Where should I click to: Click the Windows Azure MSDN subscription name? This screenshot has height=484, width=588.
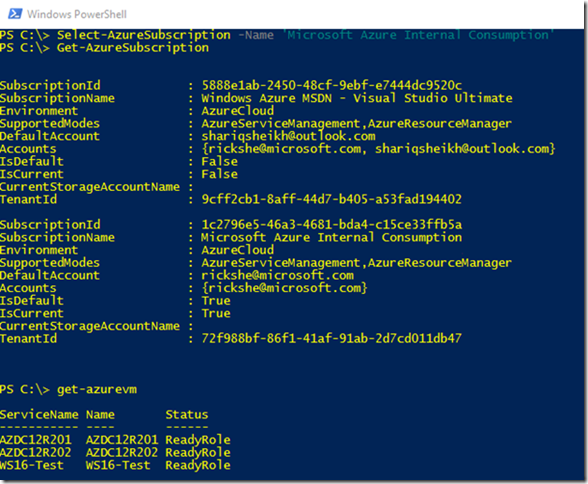(357, 98)
